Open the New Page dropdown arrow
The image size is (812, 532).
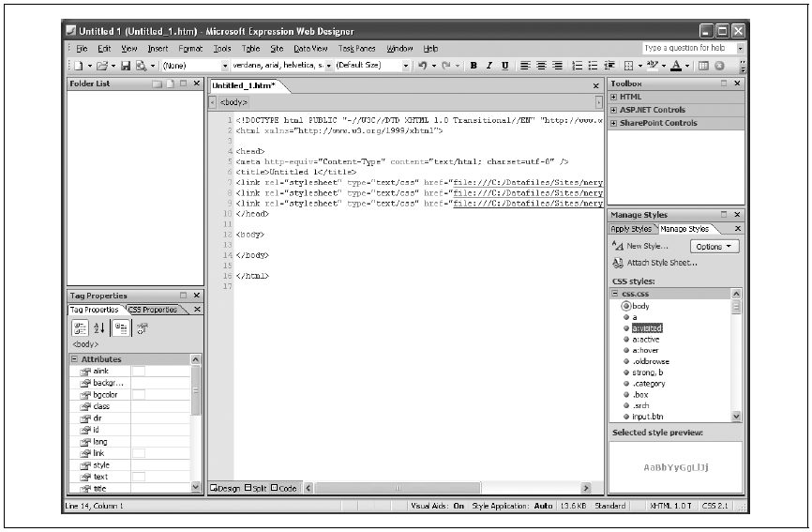pos(90,66)
